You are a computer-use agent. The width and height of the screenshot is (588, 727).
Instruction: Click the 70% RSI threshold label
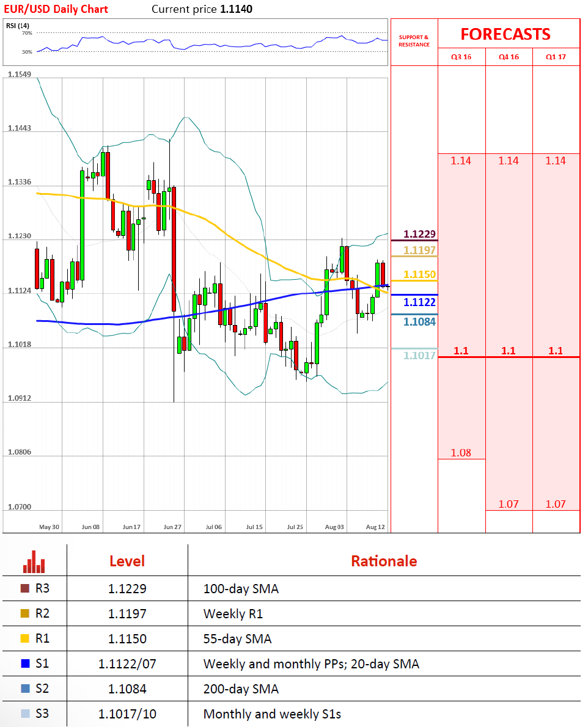tap(27, 33)
